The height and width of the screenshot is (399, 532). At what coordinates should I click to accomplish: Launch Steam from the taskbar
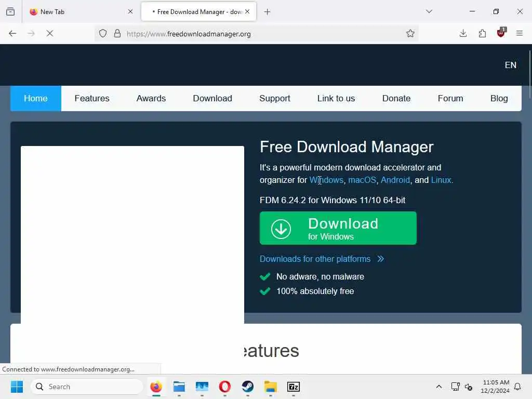click(248, 387)
